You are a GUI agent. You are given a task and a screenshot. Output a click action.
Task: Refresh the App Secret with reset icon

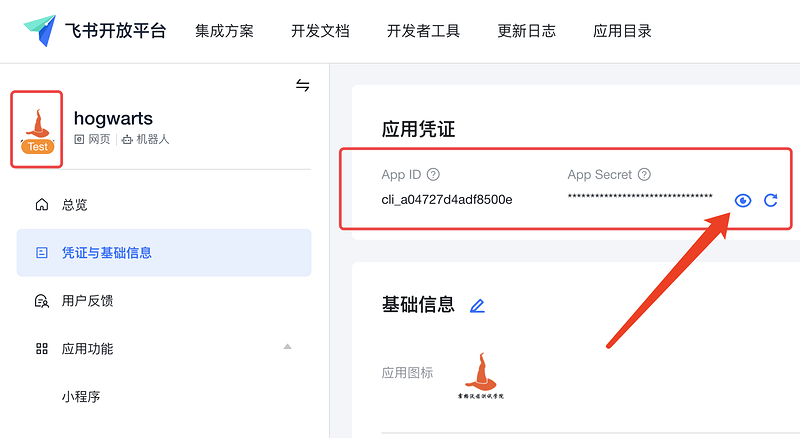(770, 200)
